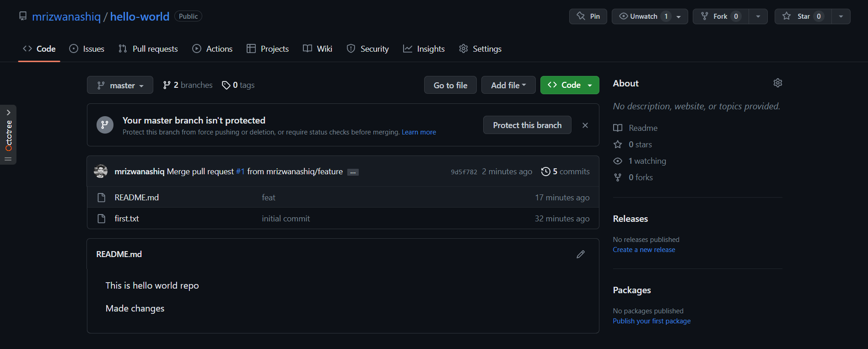Viewport: 868px width, 349px height.
Task: Click Protect this branch button
Action: pos(527,125)
